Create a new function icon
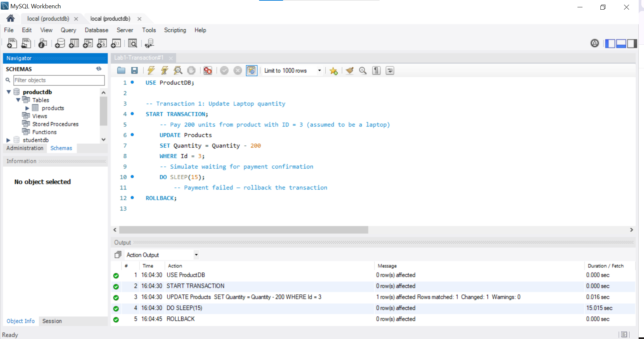The width and height of the screenshot is (644, 339). pyautogui.click(x=116, y=43)
